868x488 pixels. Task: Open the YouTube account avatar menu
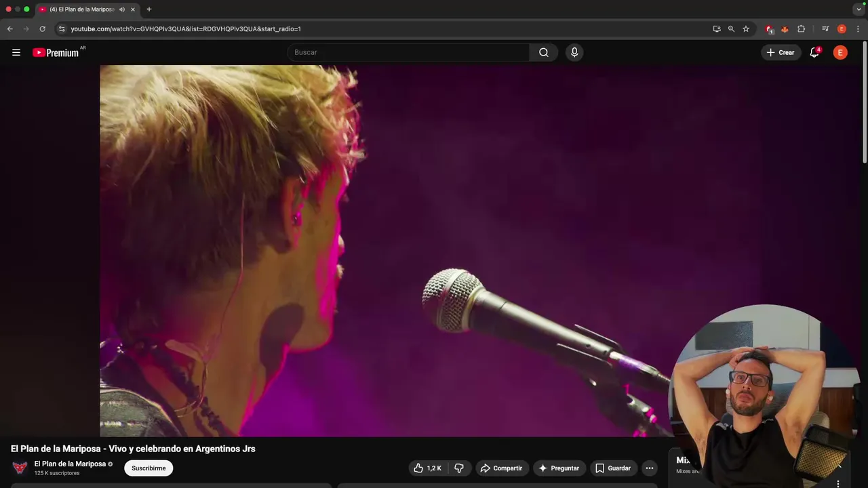(840, 52)
